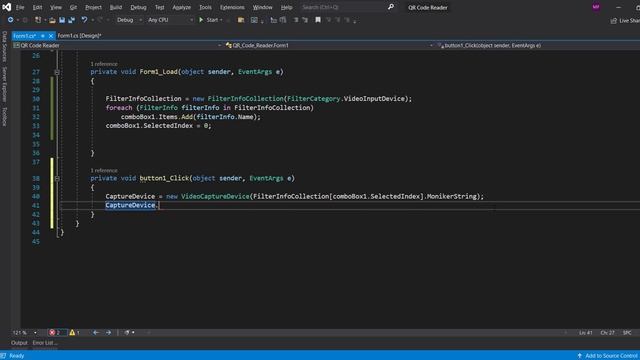
Task: Open the File menu
Action: pyautogui.click(x=20, y=7)
